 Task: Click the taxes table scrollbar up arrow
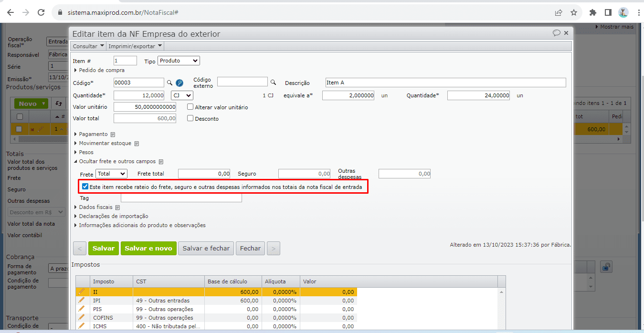[x=501, y=291]
